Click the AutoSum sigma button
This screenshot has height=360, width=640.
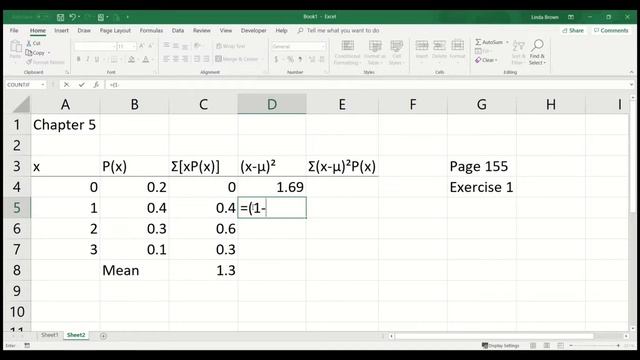pos(489,42)
